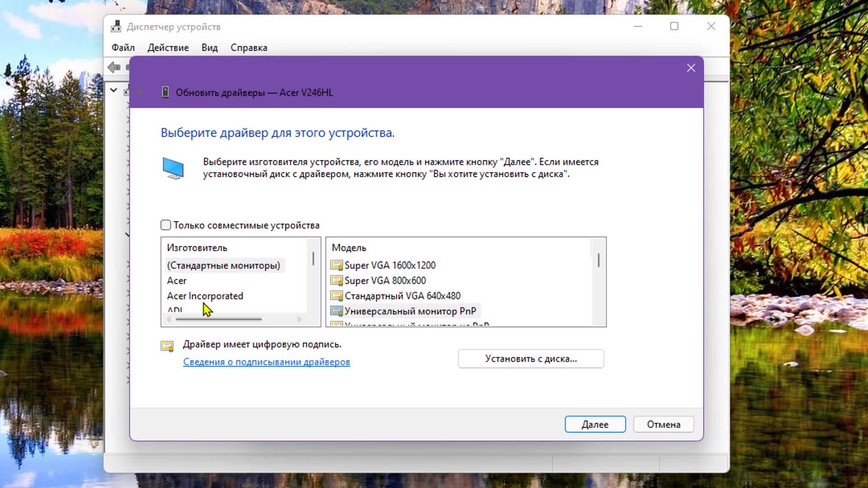
Task: Click the Универсальный монитор PnP driver icon
Action: coord(336,311)
